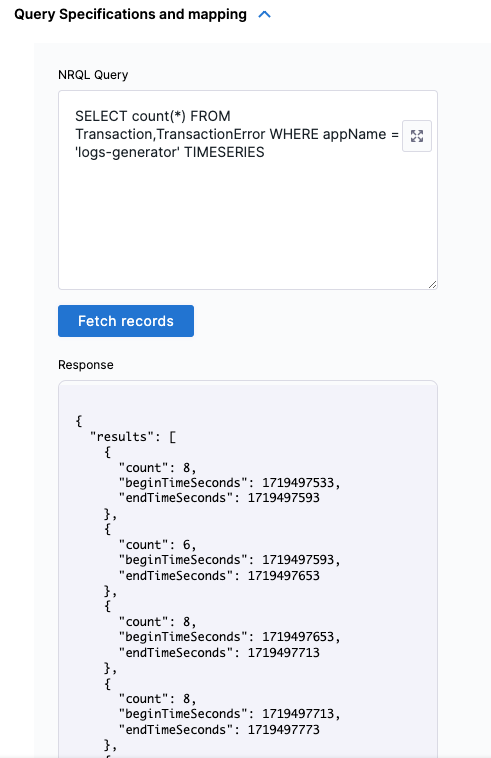Click the beginTimeSeconds value 1719497653
Viewport: 491px width, 758px height.
click(298, 637)
